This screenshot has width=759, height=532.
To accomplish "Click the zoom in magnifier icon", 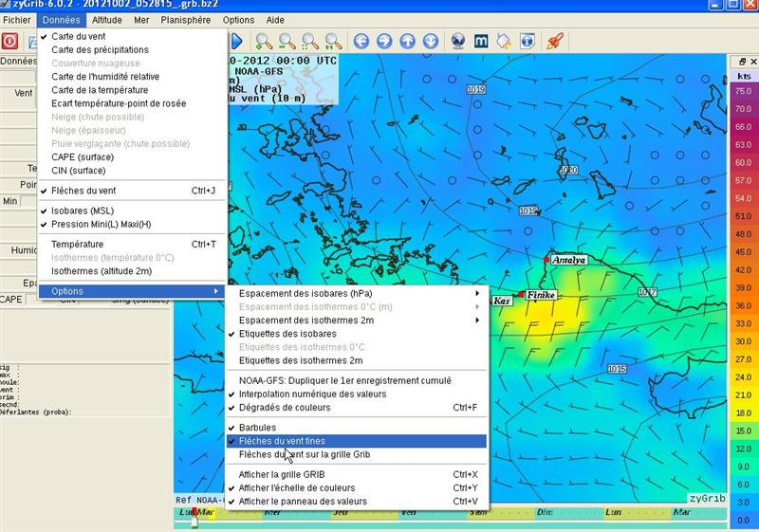I will tap(264, 41).
